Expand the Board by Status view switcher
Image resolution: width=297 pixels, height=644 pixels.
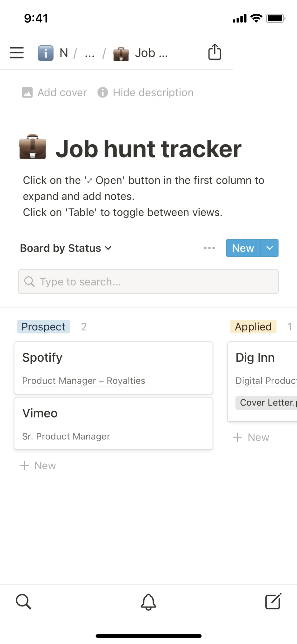coord(66,248)
